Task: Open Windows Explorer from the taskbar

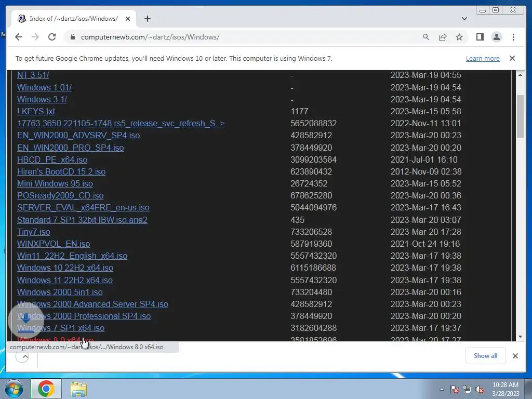Action: coord(78,389)
